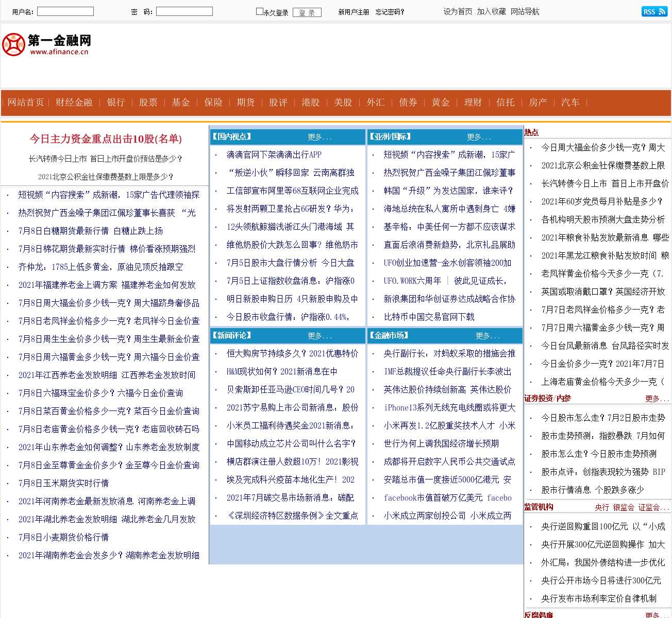Click the 银监会 link under 监管机构
The width and height of the screenshot is (672, 618).
tap(624, 507)
